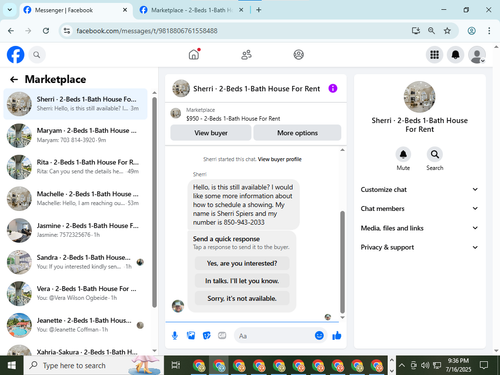Choose a GIF icon
This screenshot has width=500, height=375.
222,336
